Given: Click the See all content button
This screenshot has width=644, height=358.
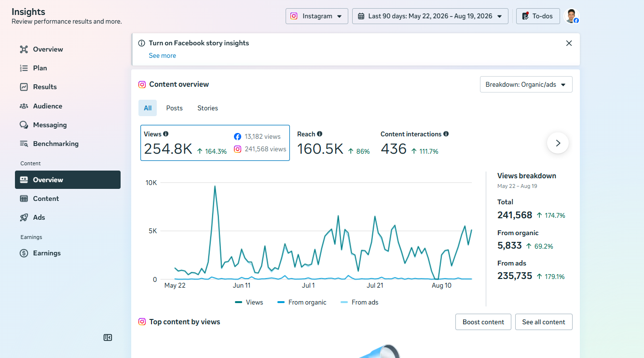Looking at the screenshot, I should click(x=544, y=322).
